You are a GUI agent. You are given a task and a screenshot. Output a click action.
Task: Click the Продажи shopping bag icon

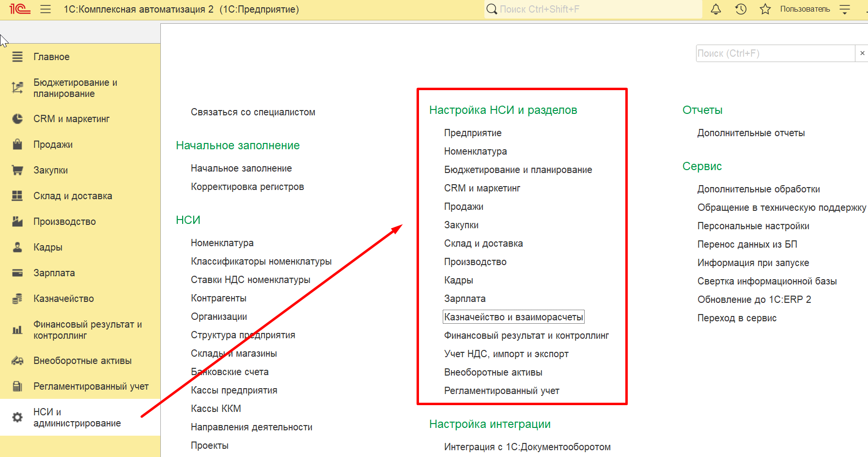click(17, 144)
